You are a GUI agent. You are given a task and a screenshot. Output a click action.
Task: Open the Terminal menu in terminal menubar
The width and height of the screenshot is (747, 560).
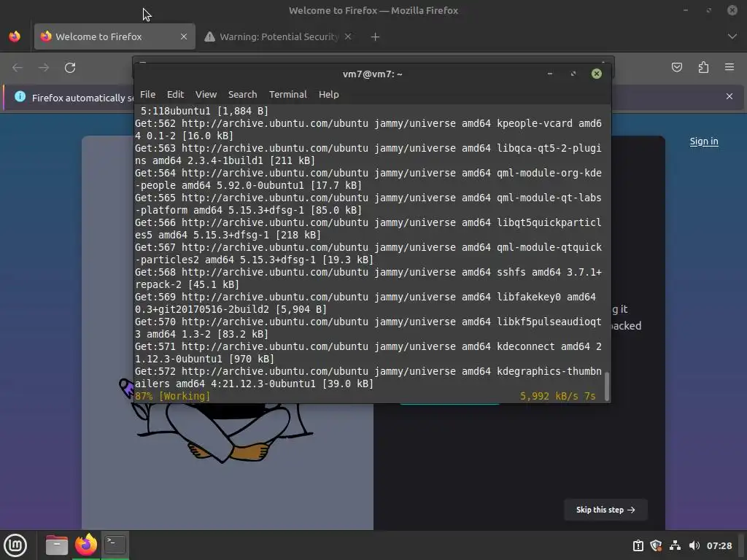(x=287, y=94)
